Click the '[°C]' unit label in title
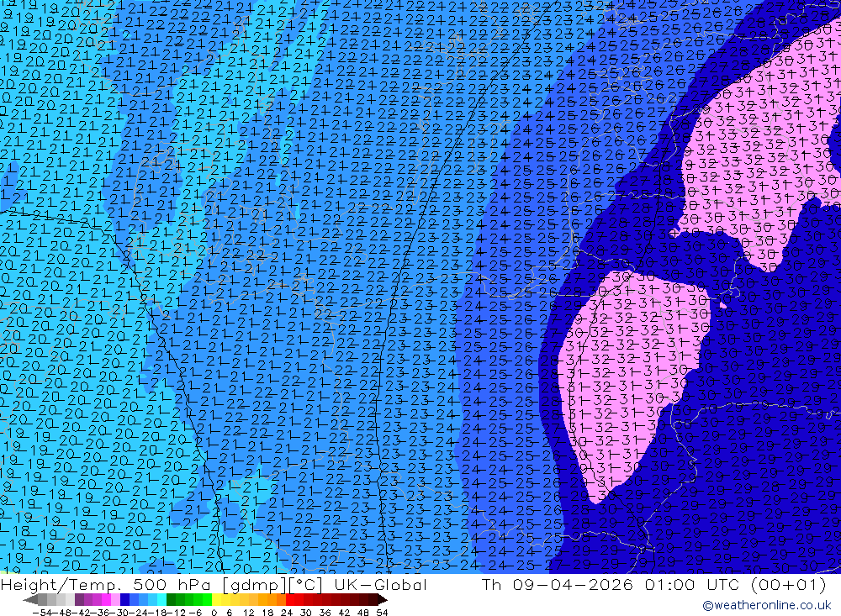Screen dimensions: 841x616 pos(305,585)
